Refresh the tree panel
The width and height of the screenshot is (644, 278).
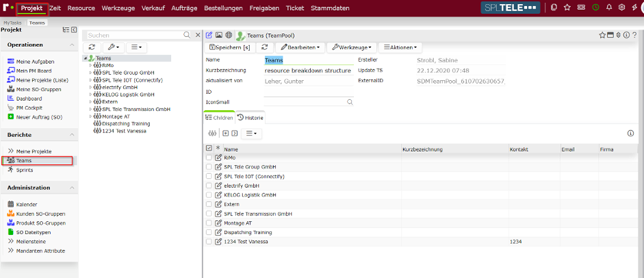click(92, 47)
